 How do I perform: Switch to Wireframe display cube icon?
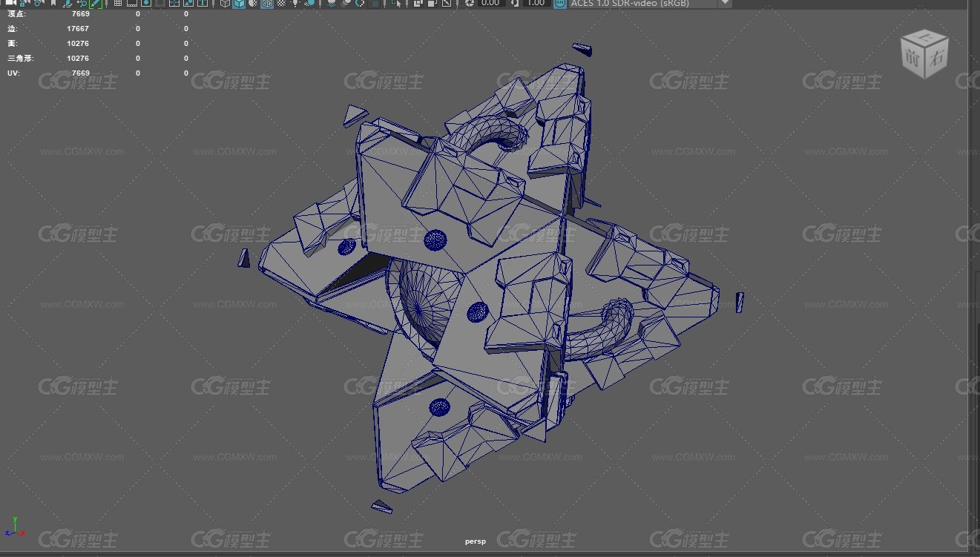[226, 3]
